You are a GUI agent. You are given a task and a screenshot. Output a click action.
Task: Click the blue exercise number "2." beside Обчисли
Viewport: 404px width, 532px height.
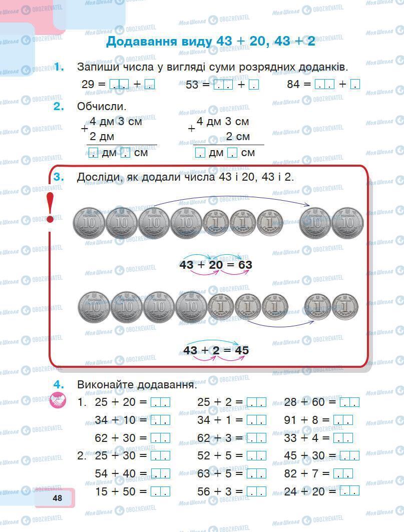tap(59, 106)
